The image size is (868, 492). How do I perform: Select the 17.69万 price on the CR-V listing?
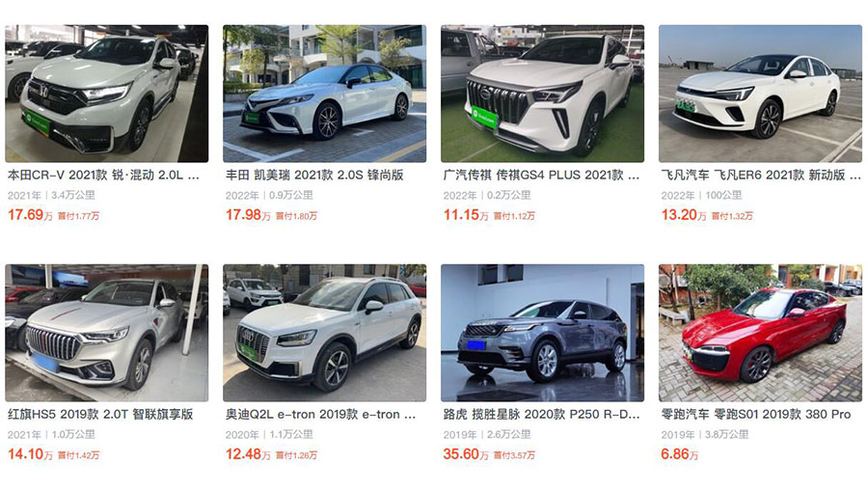pyautogui.click(x=30, y=215)
